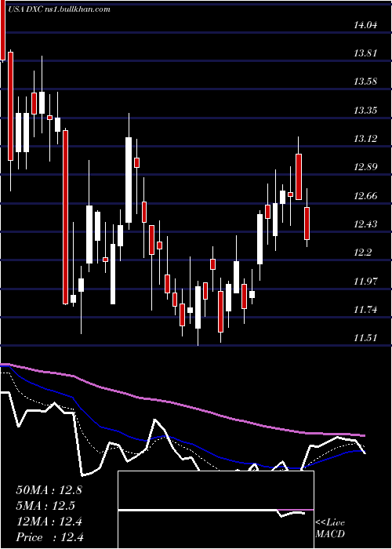The image size is (392, 549).
Task: Click the 13.81 price axis label
Action: (366, 53)
